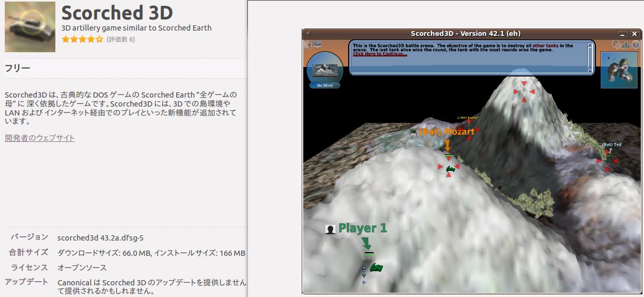Click the オープンソース license value
Screen dimensions: 644x297
tap(82, 267)
